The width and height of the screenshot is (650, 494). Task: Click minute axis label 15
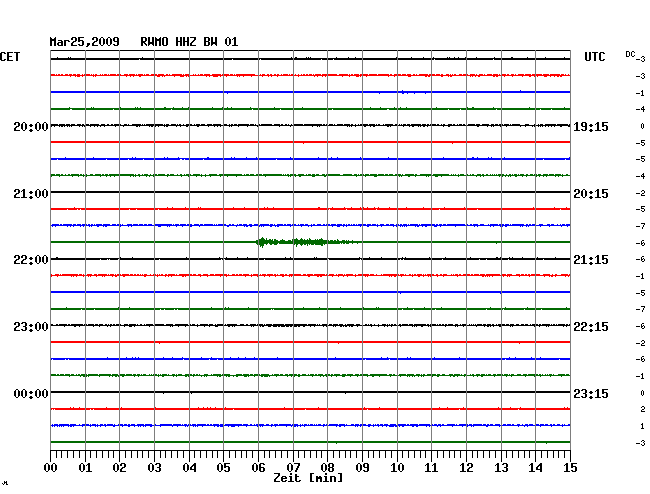tap(570, 468)
